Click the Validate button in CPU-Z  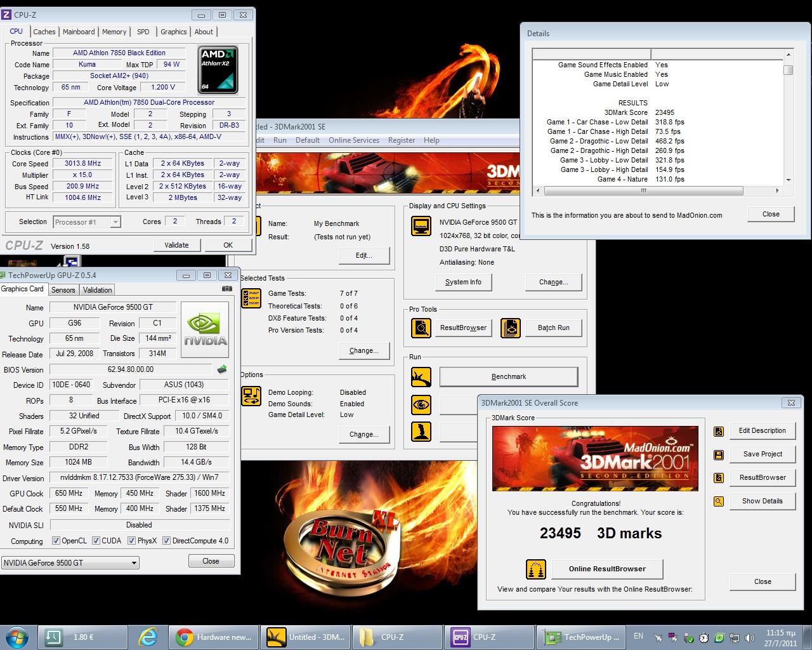click(176, 245)
